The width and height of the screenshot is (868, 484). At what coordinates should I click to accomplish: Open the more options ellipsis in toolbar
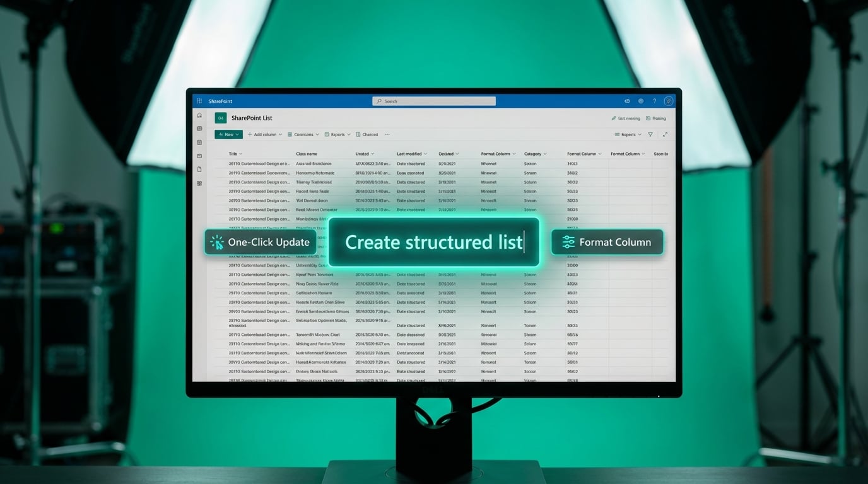pyautogui.click(x=387, y=135)
